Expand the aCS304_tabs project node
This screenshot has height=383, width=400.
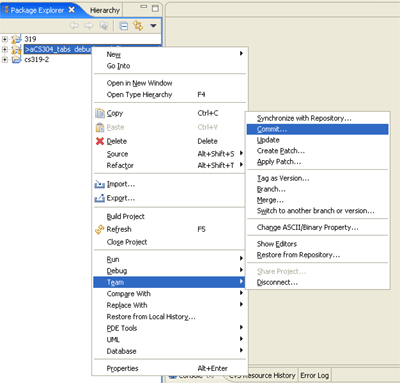(5, 49)
